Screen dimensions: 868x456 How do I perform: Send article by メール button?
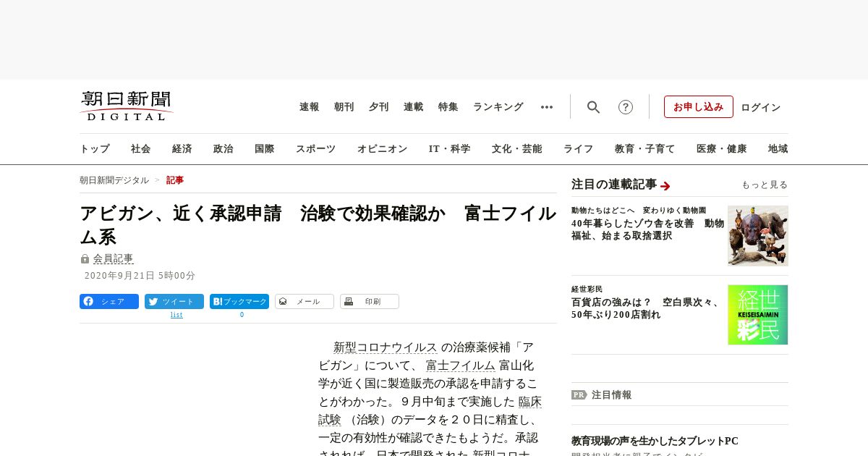point(305,302)
